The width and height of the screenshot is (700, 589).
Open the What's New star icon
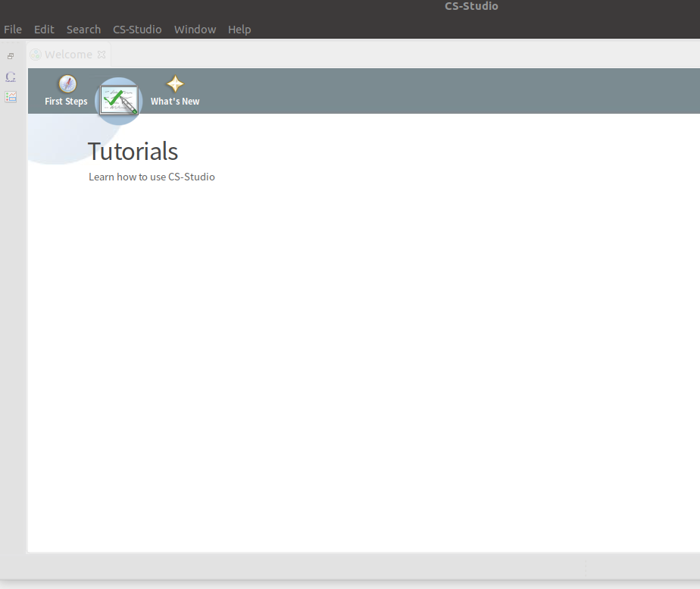(175, 84)
